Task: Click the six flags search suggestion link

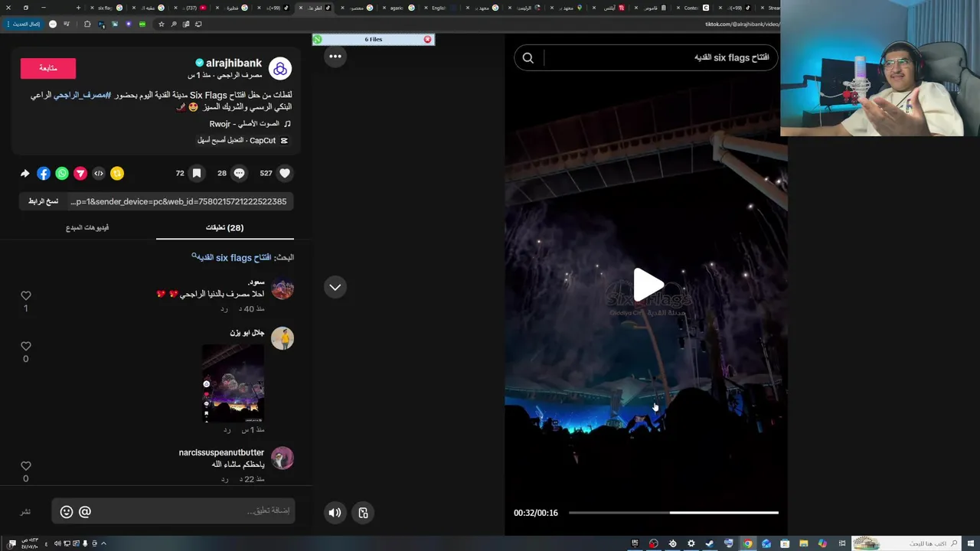Action: point(233,257)
